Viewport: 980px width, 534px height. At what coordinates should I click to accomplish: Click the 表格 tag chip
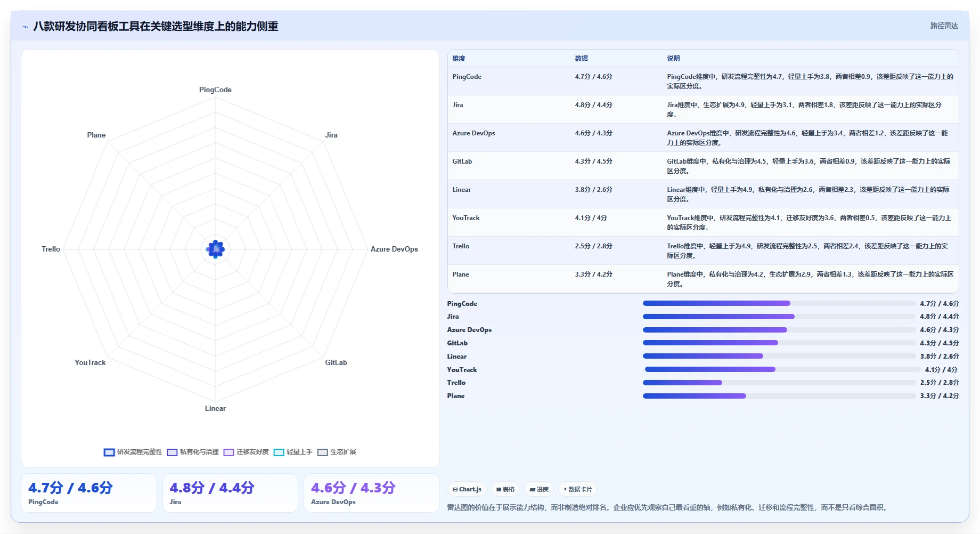[x=505, y=489]
